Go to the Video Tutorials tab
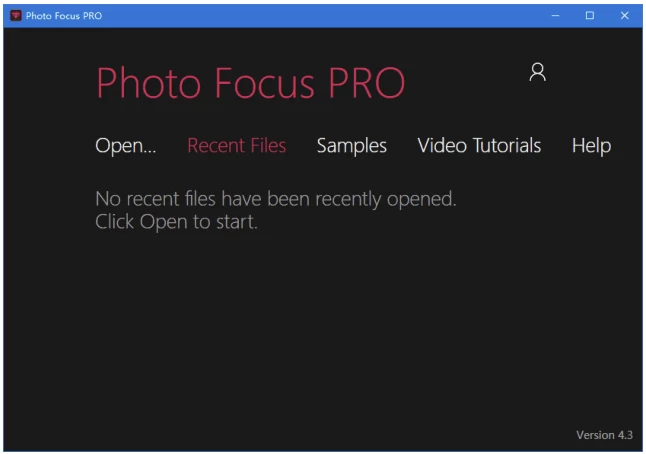The image size is (646, 454). [x=479, y=146]
